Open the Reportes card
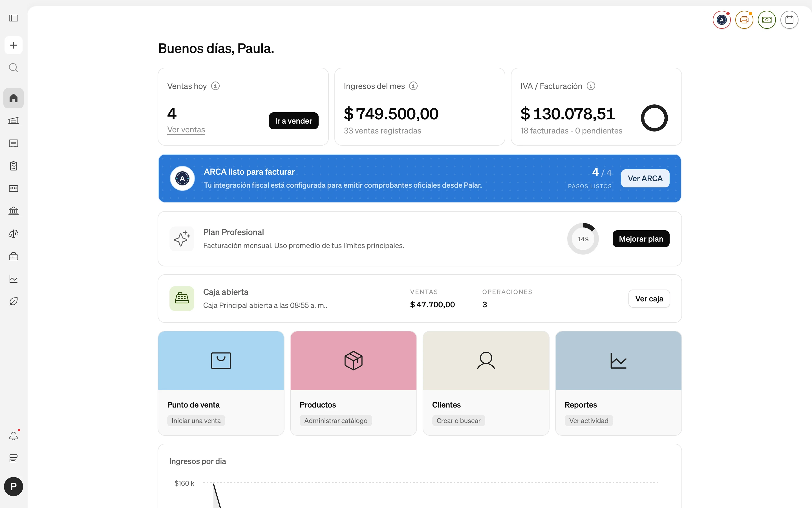The width and height of the screenshot is (812, 508). [618, 383]
